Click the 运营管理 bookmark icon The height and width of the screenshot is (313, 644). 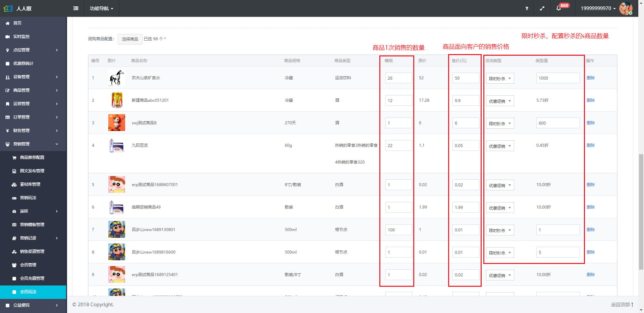7,104
